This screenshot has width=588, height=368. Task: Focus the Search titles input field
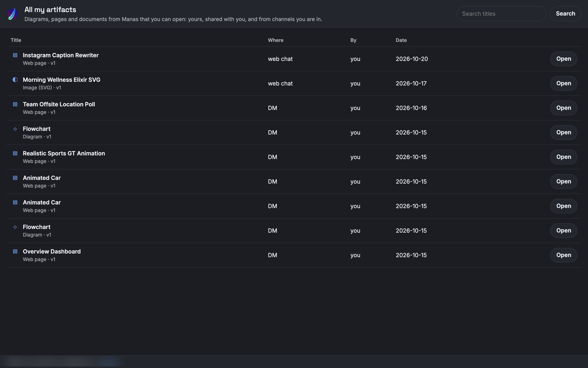pyautogui.click(x=501, y=14)
